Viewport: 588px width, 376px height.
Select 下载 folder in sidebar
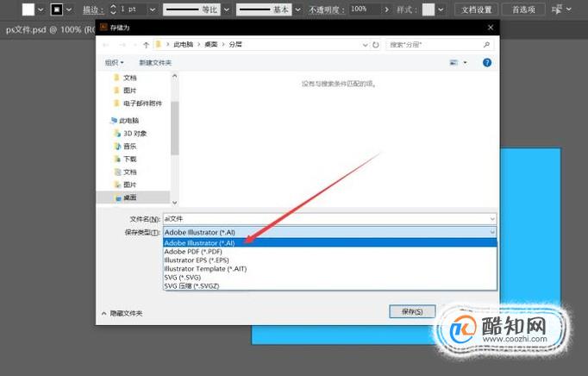click(125, 159)
